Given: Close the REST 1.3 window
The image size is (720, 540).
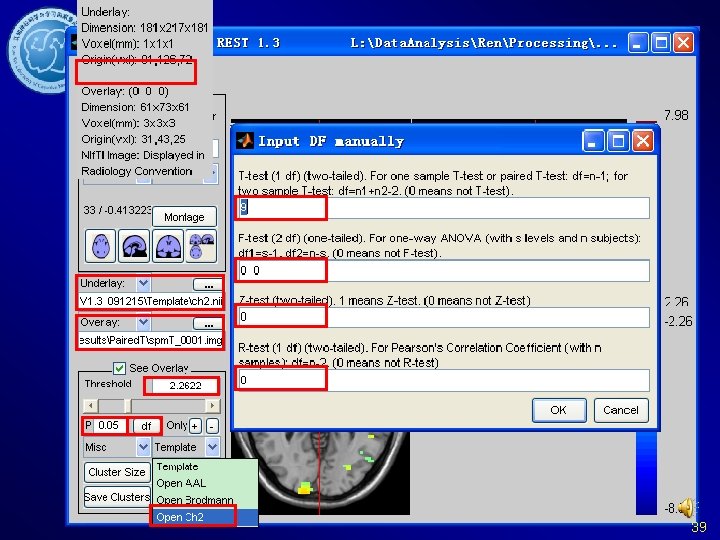Looking at the screenshot, I should tap(683, 43).
